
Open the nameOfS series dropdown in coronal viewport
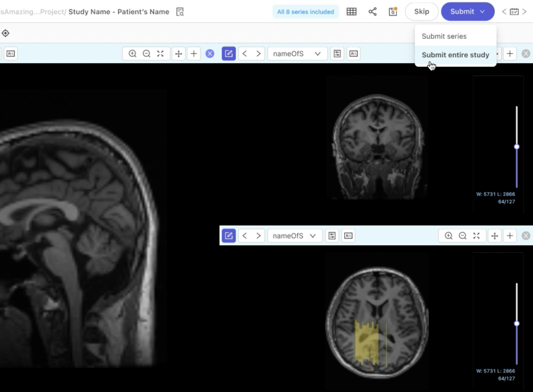pos(297,54)
